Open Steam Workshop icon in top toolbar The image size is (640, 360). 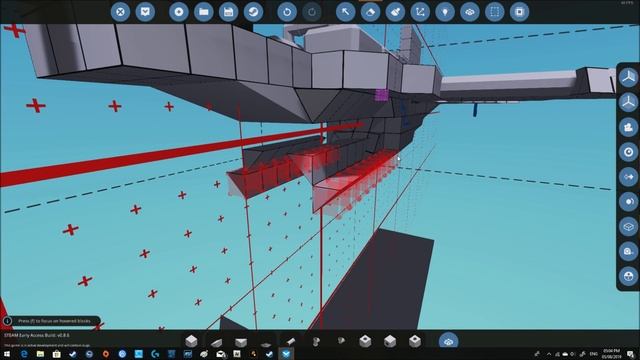pos(253,12)
